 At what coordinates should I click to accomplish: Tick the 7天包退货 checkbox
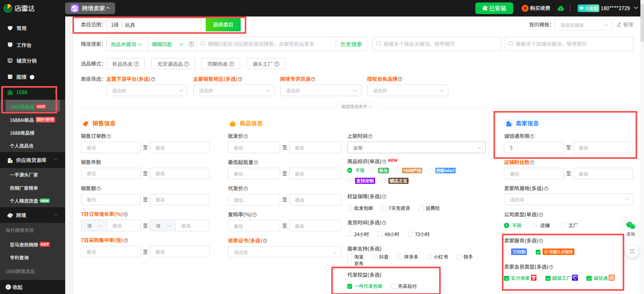[384, 208]
